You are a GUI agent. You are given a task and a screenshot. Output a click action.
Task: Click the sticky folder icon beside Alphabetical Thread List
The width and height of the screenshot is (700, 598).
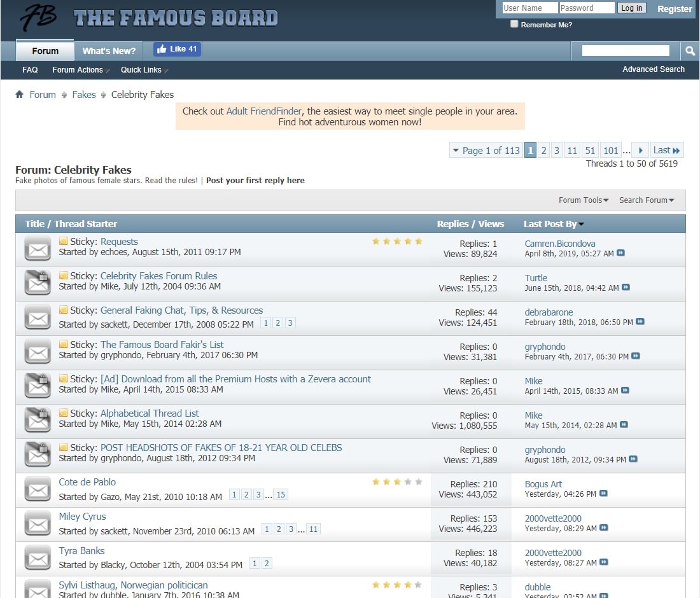pos(63,413)
